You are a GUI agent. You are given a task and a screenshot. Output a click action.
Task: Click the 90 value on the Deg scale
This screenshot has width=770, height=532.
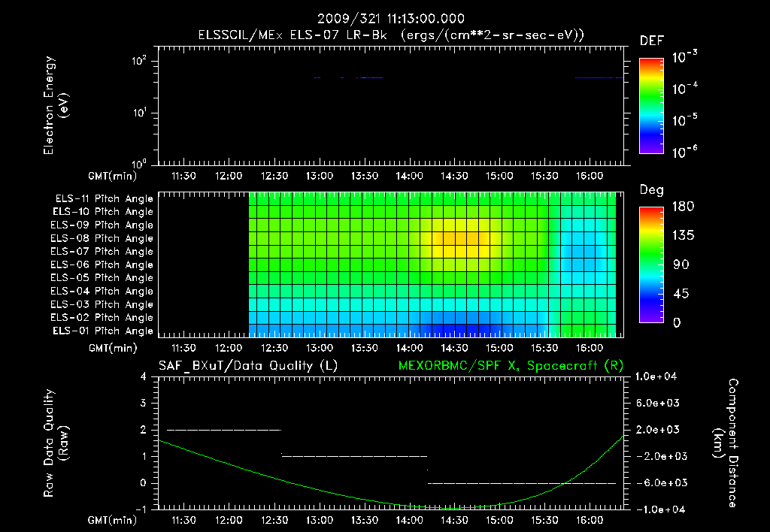pyautogui.click(x=681, y=264)
